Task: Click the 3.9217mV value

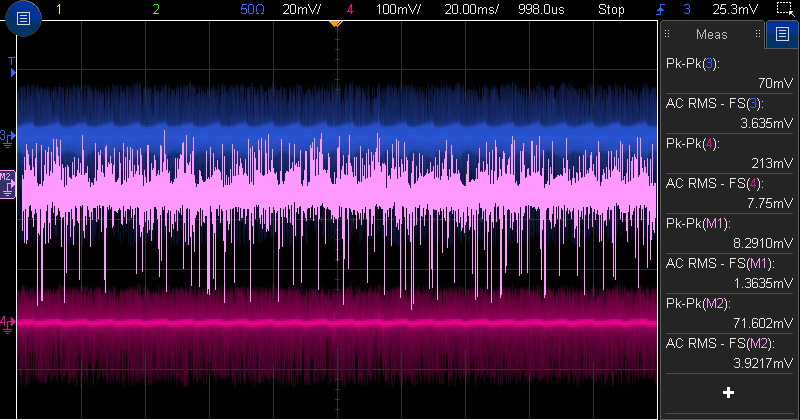Action: click(x=763, y=363)
